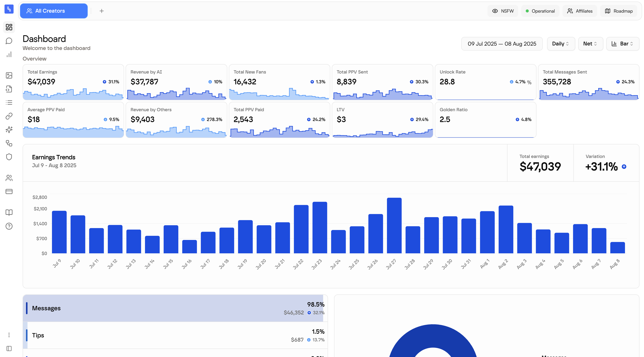The image size is (644, 357).
Task: Click the Total Messages Sent card
Action: click(588, 82)
